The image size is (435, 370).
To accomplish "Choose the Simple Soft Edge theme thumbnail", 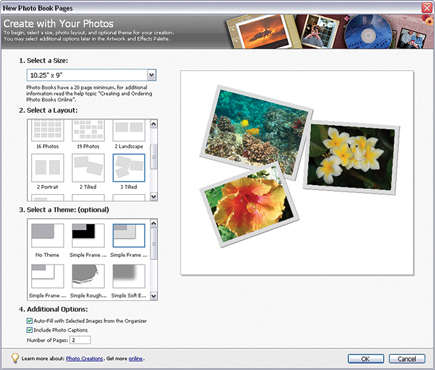I will pos(129,276).
